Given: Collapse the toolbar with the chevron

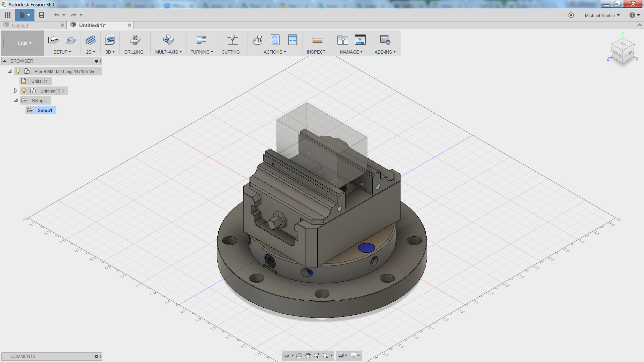Looking at the screenshot, I should [x=639, y=25].
